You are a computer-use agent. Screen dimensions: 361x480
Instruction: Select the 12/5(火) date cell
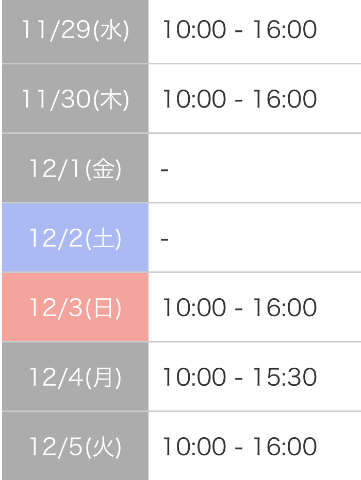[75, 446]
